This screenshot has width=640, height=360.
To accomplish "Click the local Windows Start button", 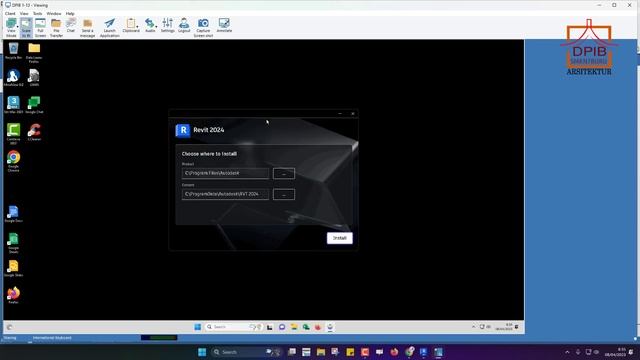I will pos(202,352).
